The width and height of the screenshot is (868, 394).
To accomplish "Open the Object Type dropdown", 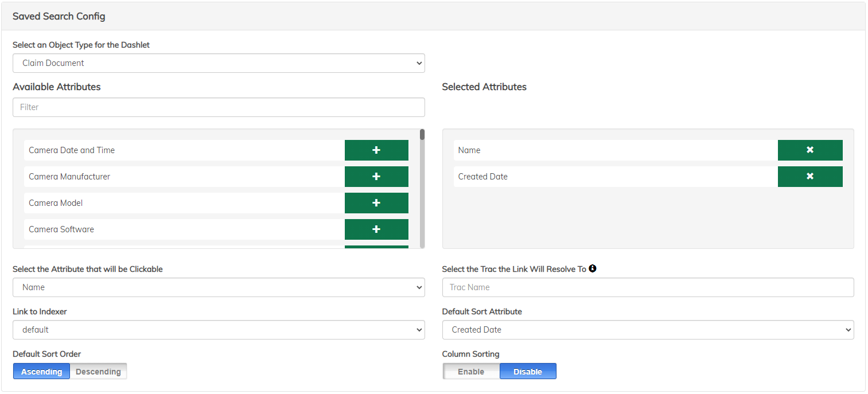I will click(219, 63).
